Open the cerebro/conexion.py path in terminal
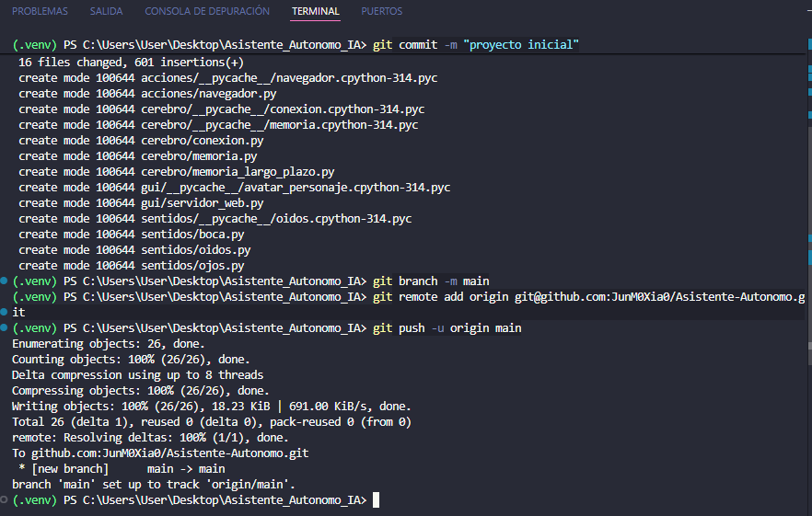The height and width of the screenshot is (516, 812). 202,140
